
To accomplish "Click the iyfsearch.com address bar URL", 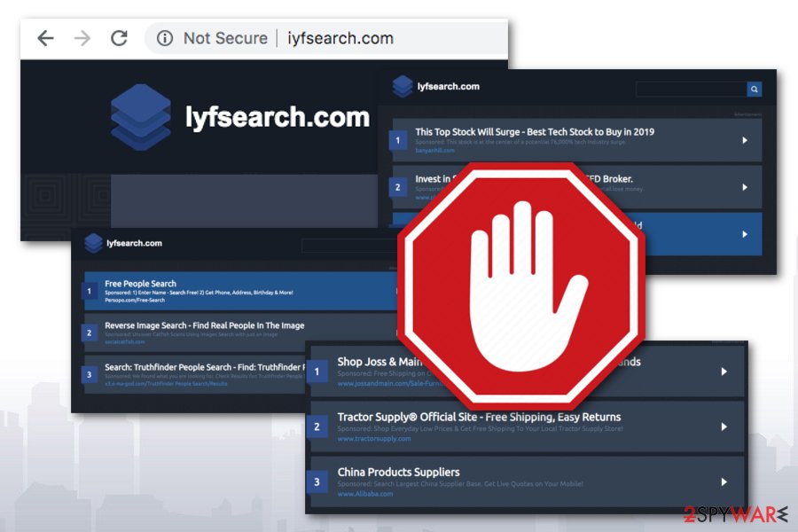I will coord(340,38).
